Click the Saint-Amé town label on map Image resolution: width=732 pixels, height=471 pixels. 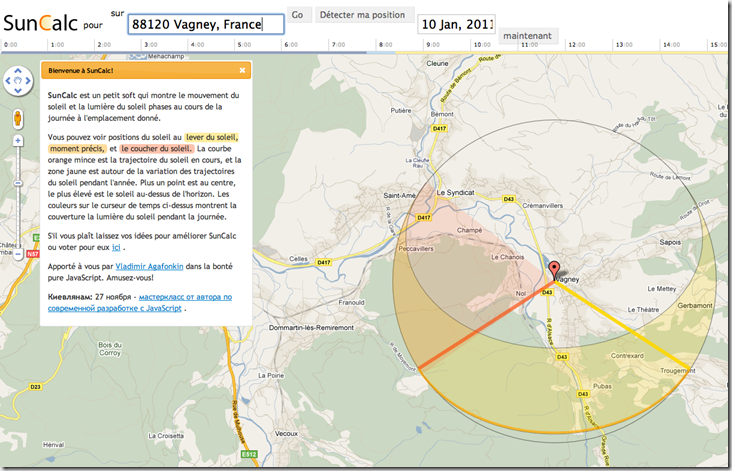point(399,195)
